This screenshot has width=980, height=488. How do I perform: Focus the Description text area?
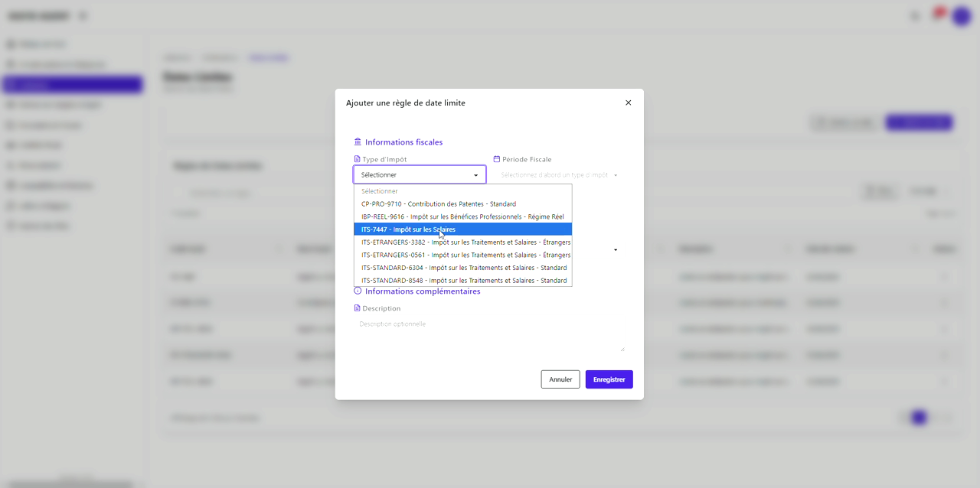coord(489,335)
